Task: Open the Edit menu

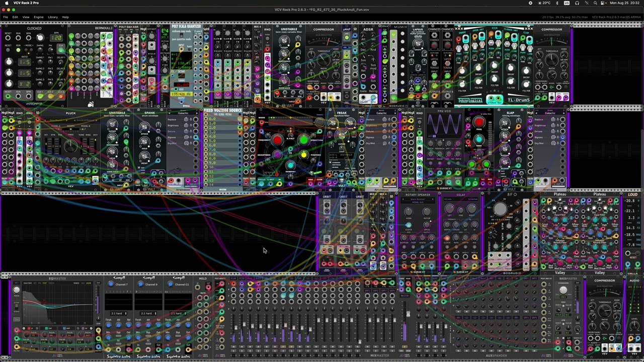Action: [x=15, y=17]
